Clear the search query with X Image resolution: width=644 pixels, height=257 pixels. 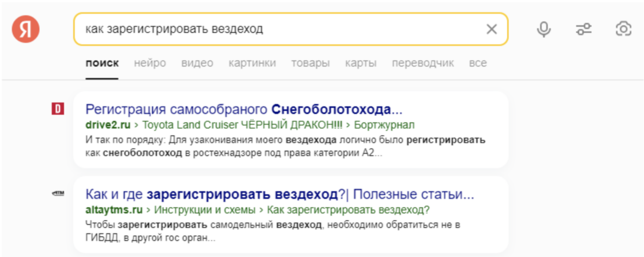(x=492, y=29)
